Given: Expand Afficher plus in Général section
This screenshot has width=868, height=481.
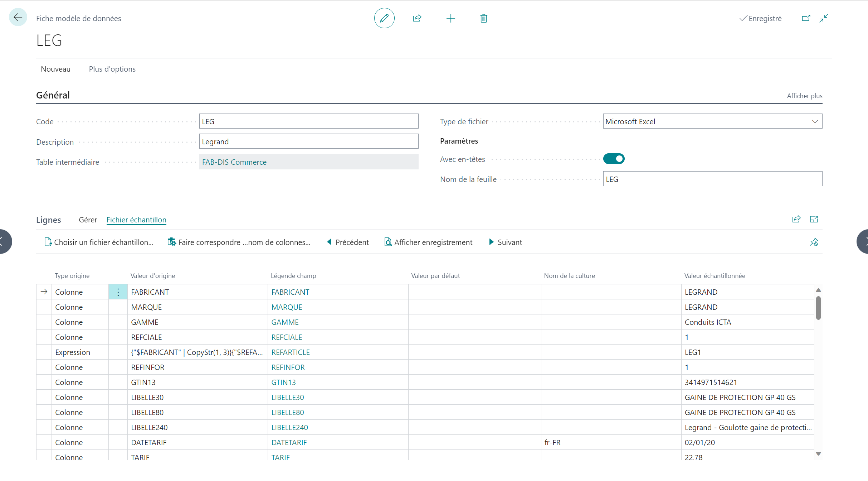Looking at the screenshot, I should tap(804, 96).
